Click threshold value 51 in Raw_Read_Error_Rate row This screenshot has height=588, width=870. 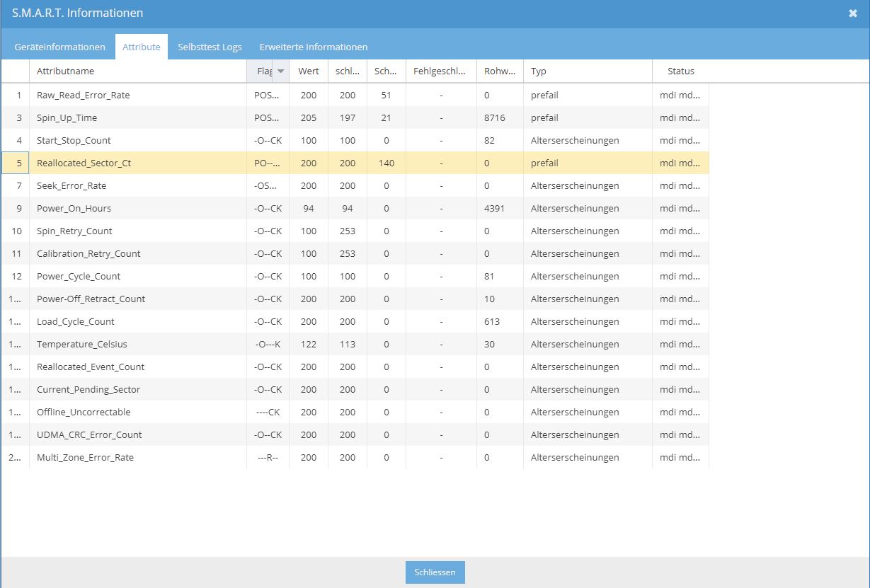[386, 95]
